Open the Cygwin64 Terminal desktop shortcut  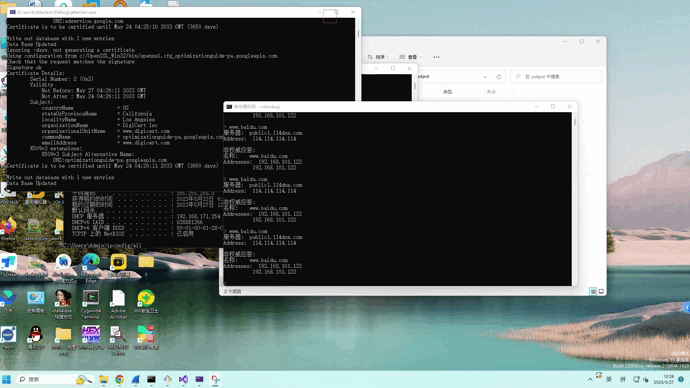(91, 304)
